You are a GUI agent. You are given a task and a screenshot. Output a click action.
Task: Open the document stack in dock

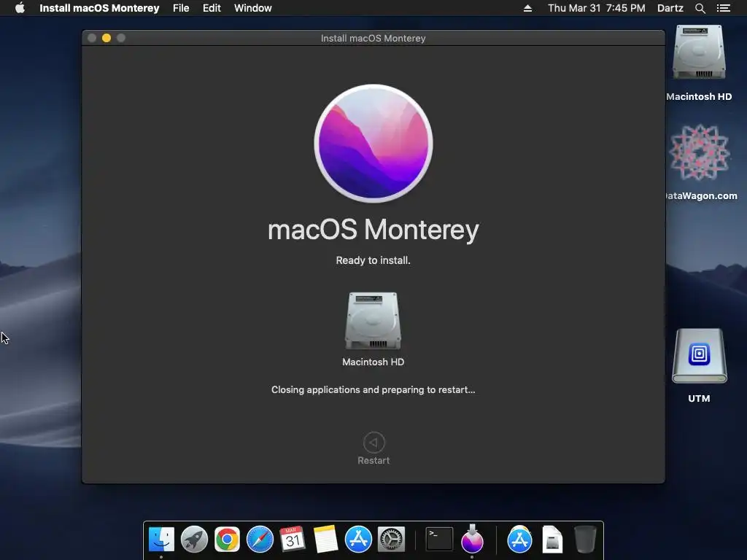coord(553,540)
